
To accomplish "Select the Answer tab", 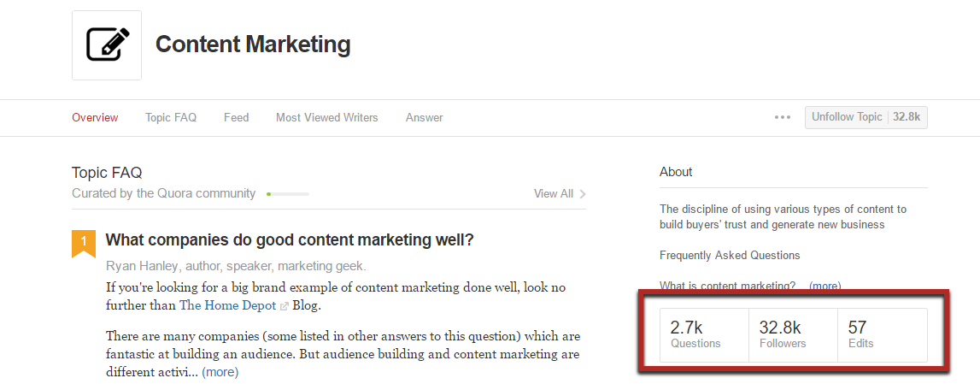I will click(x=425, y=117).
